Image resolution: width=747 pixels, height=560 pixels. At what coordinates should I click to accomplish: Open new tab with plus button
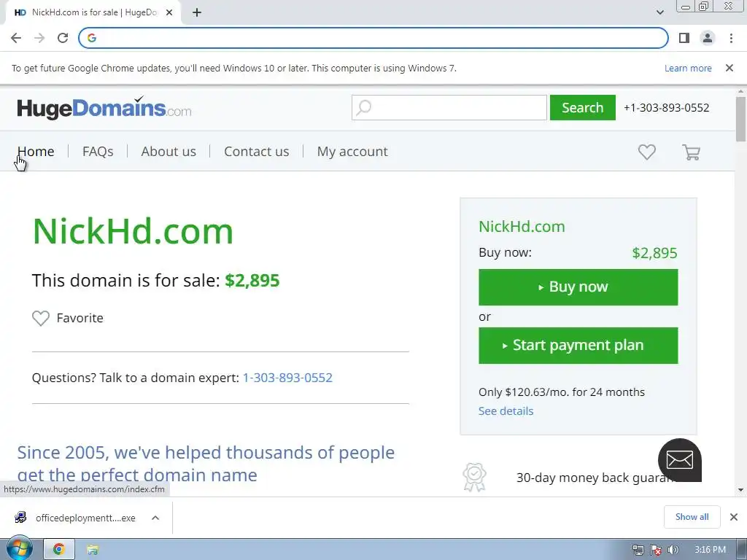(x=197, y=12)
